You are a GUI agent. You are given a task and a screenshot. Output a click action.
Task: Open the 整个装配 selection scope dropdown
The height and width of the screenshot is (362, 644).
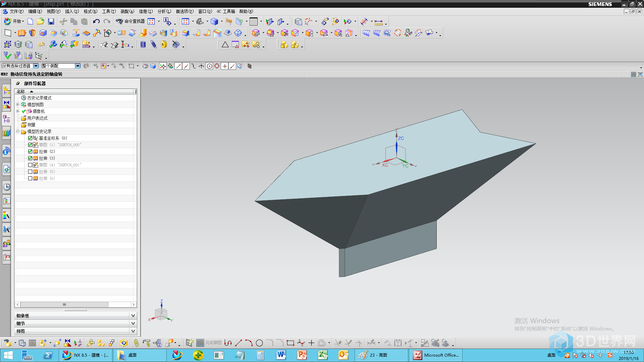[x=78, y=66]
